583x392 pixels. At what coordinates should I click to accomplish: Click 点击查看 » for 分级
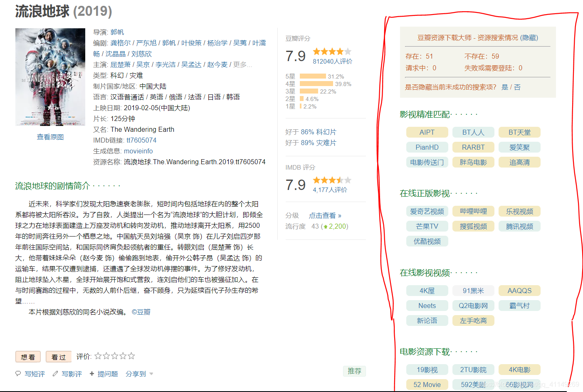[x=325, y=215]
